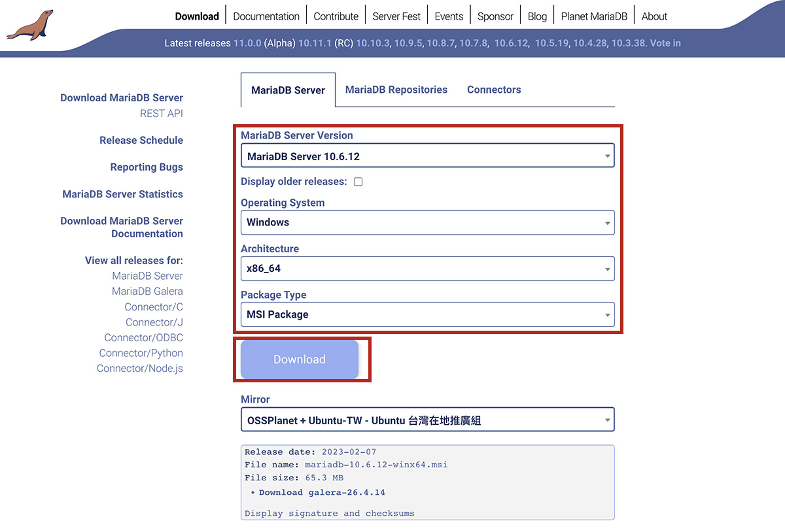785x532 pixels.
Task: Open the 10.4.28 release link
Action: pyautogui.click(x=590, y=43)
